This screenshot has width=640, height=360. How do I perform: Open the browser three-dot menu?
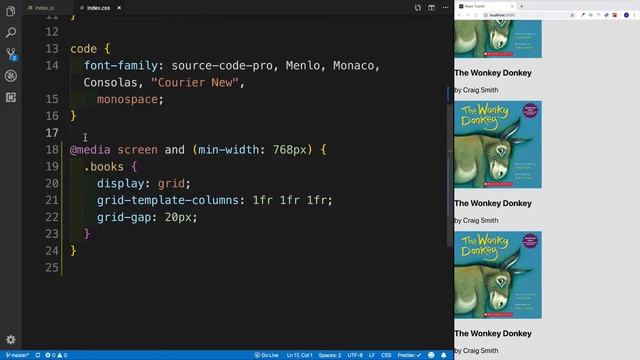coord(635,15)
